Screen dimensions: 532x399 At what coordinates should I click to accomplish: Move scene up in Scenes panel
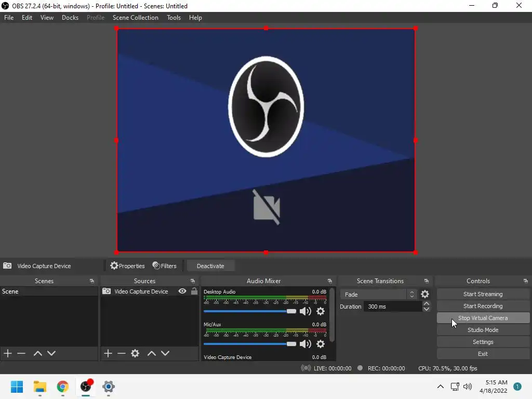click(37, 353)
